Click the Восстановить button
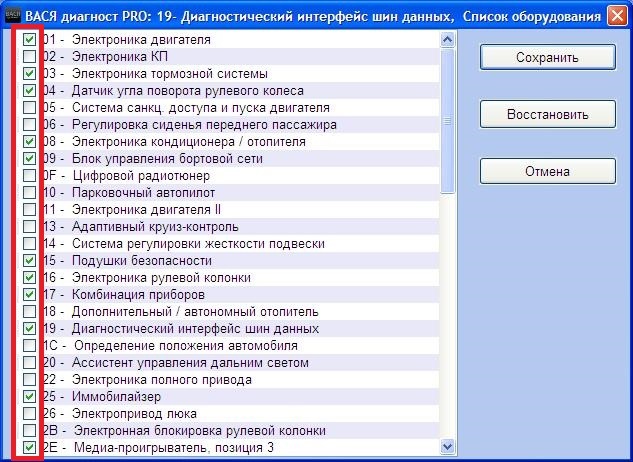 548,114
